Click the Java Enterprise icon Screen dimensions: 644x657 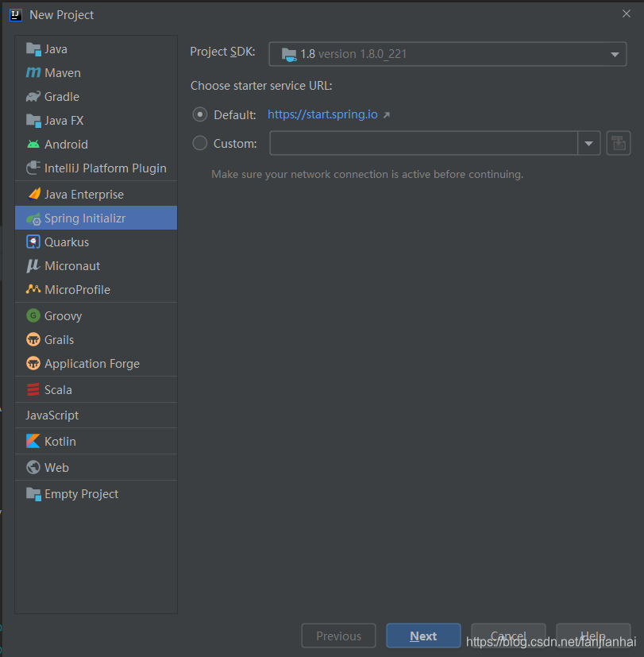(34, 194)
